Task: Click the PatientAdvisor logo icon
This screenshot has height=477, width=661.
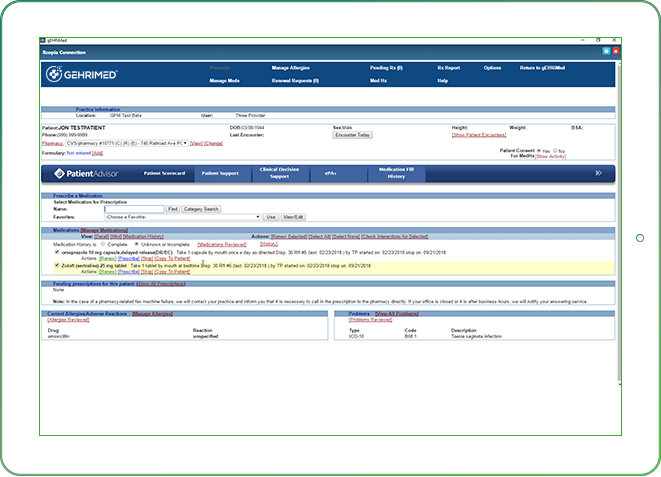Action: pyautogui.click(x=59, y=173)
